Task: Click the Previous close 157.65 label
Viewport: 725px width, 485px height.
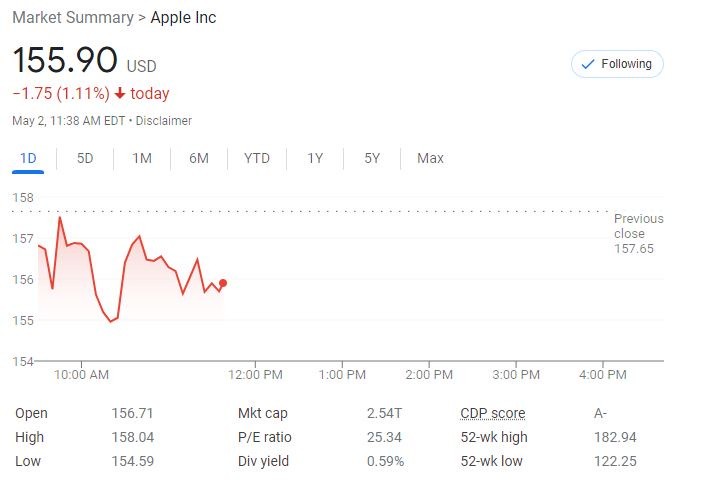Action: (x=638, y=234)
